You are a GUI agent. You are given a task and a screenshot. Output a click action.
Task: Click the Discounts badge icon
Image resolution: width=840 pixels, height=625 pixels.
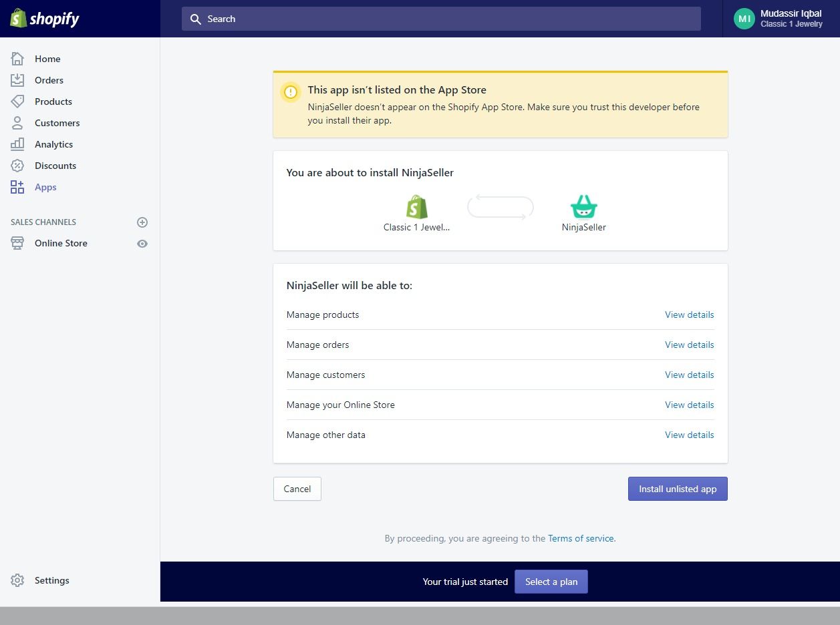(x=17, y=166)
